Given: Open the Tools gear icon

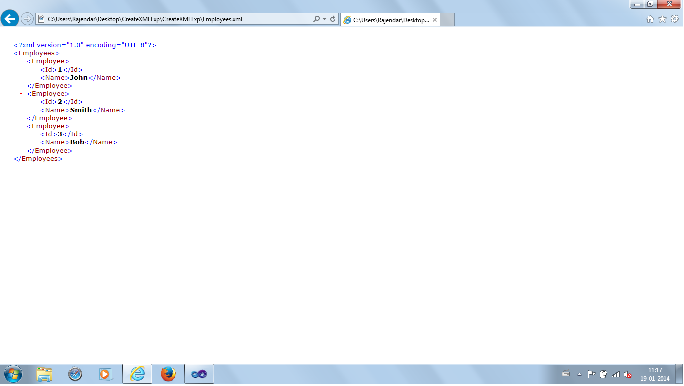Looking at the screenshot, I should [x=674, y=19].
